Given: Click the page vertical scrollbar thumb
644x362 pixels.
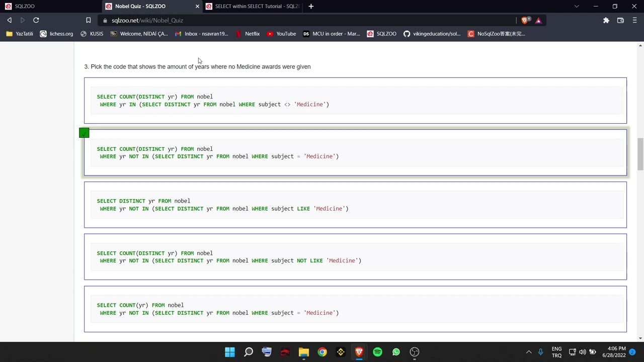Looking at the screenshot, I should click(x=640, y=155).
